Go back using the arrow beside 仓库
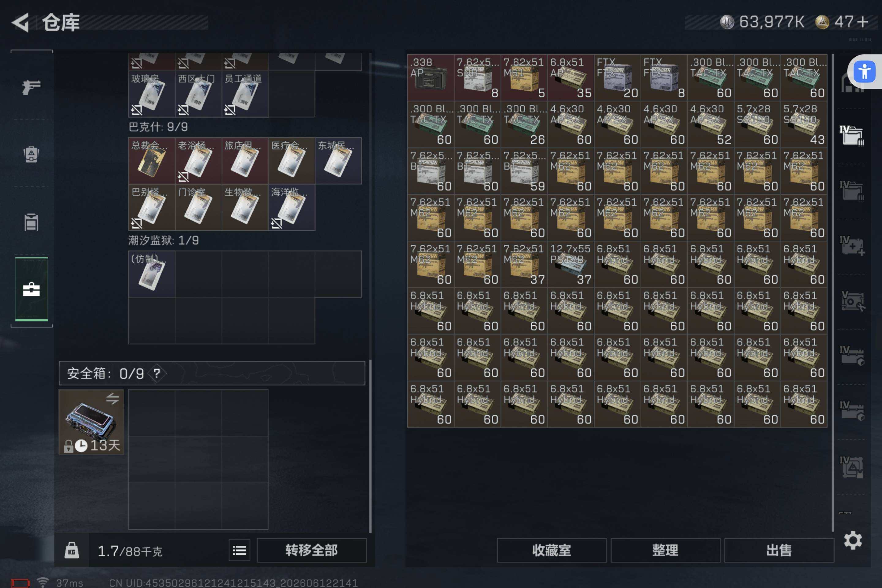Image resolution: width=882 pixels, height=588 pixels. point(21,22)
